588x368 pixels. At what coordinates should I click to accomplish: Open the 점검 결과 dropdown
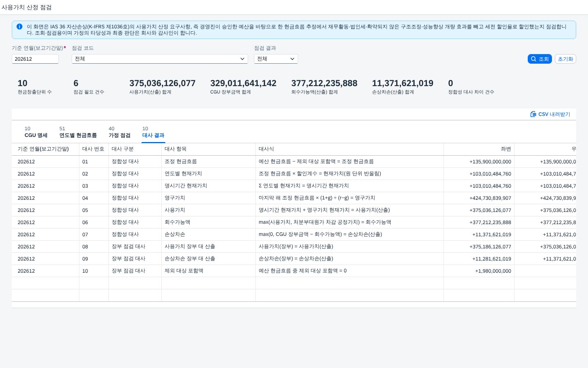coord(276,59)
